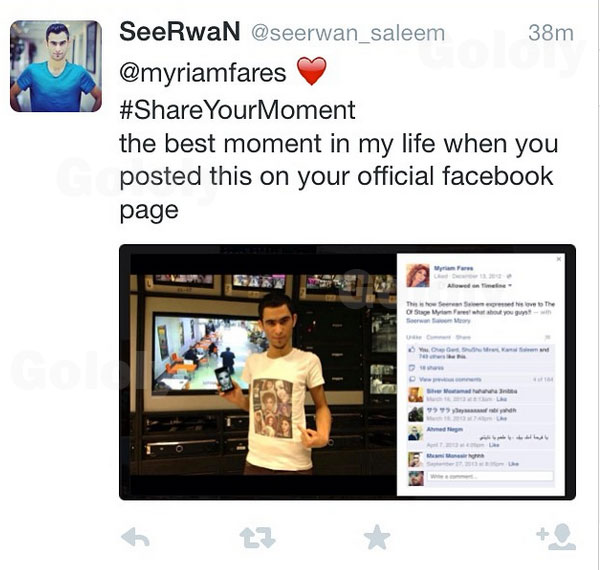Expand View previous comments
The width and height of the screenshot is (600, 570).
(x=450, y=379)
